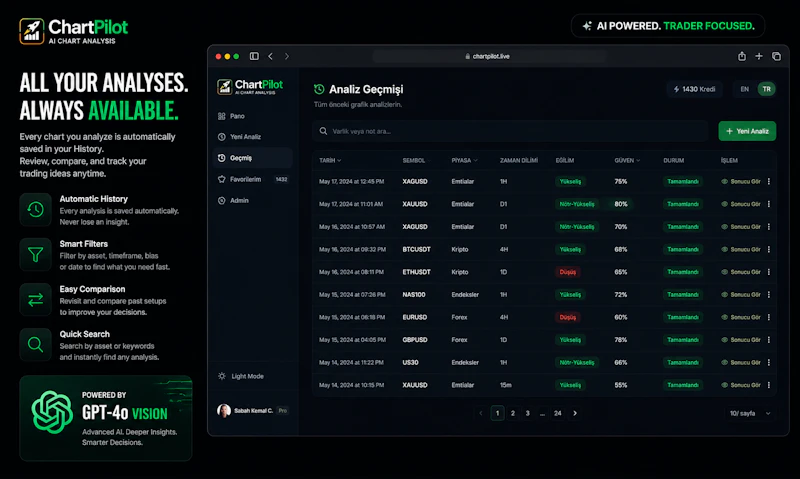Open the more options menu for US30 row
Image resolution: width=800 pixels, height=479 pixels.
[x=769, y=362]
